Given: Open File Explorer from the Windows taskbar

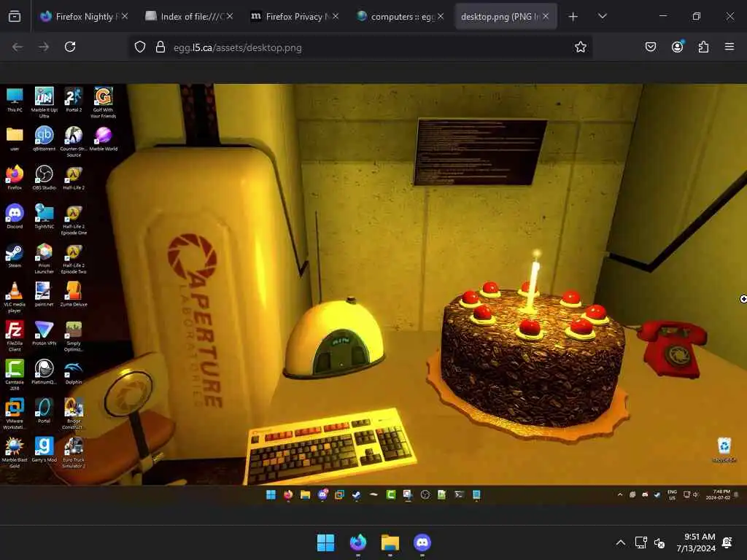Looking at the screenshot, I should pyautogui.click(x=390, y=542).
